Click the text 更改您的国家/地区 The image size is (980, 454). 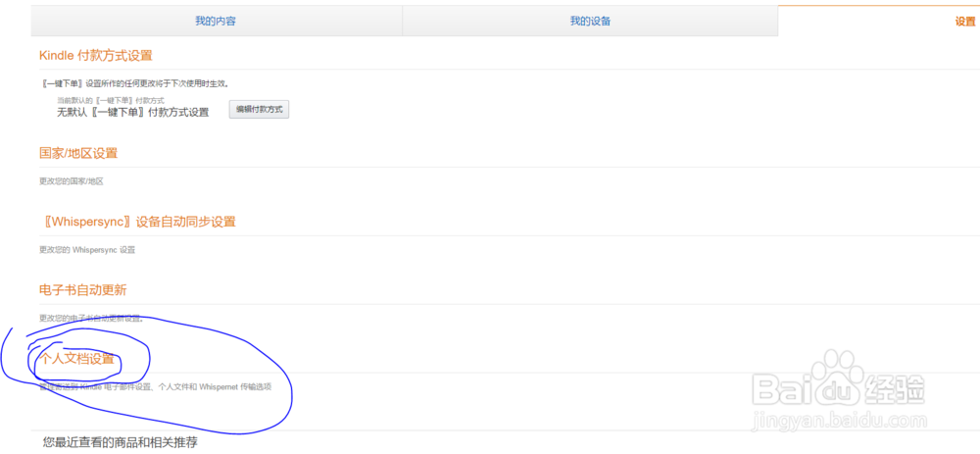[x=71, y=182]
